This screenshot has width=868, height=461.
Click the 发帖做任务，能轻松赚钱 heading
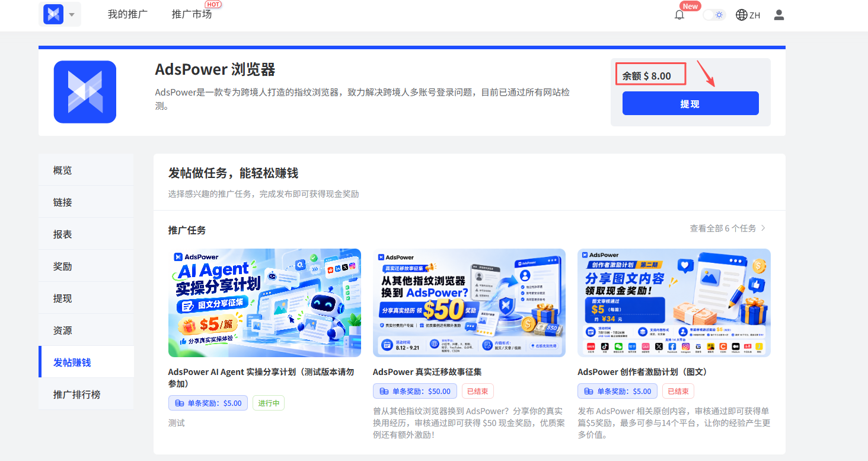[233, 173]
